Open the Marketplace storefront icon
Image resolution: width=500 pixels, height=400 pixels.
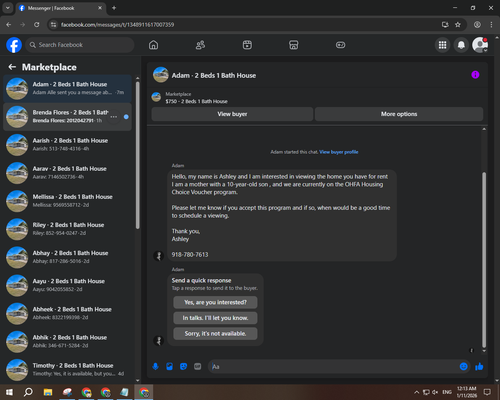(294, 45)
